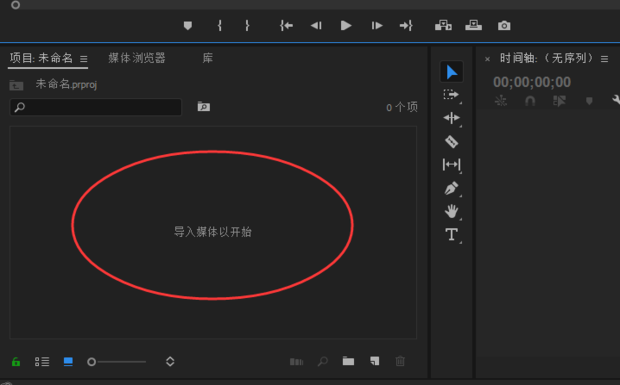The width and height of the screenshot is (620, 385).
Task: Select the Track Select Forward tool
Action: coord(452,95)
